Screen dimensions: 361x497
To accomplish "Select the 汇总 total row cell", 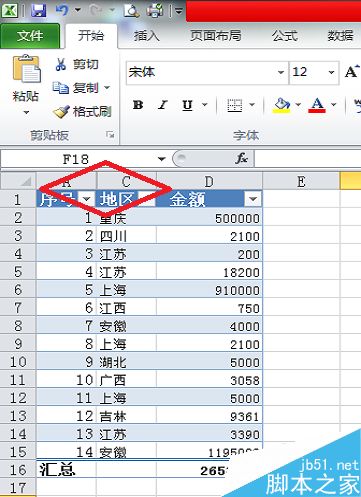I will 66,470.
